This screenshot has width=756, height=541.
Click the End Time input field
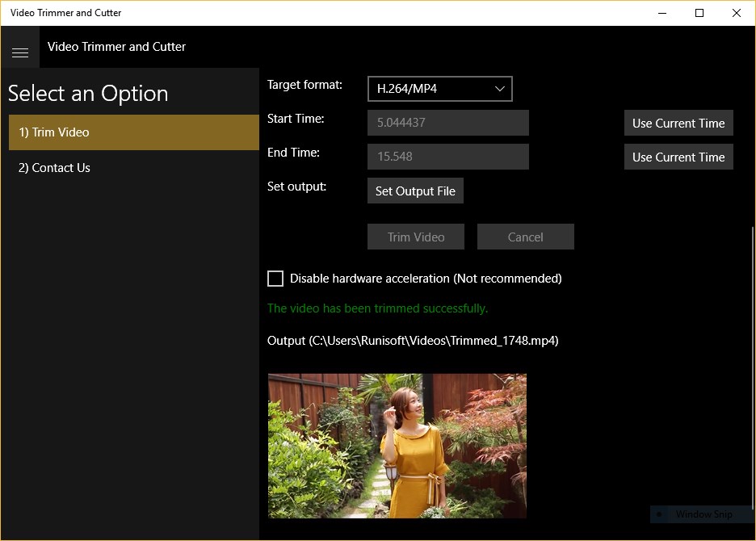[448, 156]
